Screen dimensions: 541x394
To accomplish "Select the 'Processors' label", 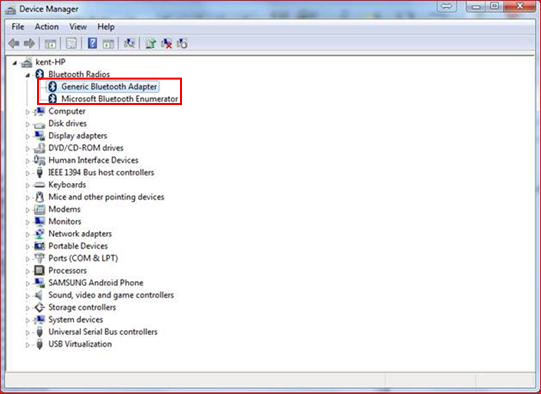I will [67, 270].
